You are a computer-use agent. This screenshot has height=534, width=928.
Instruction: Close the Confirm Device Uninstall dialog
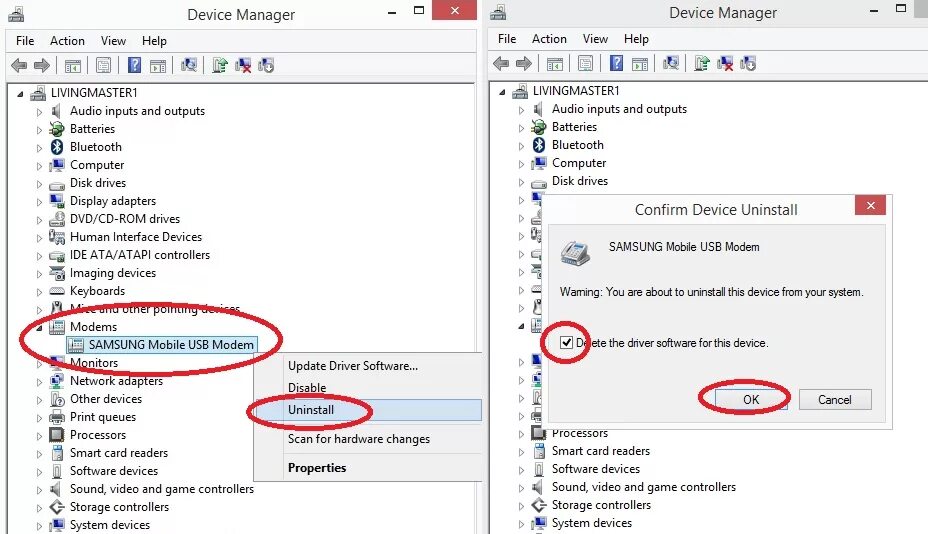(871, 205)
